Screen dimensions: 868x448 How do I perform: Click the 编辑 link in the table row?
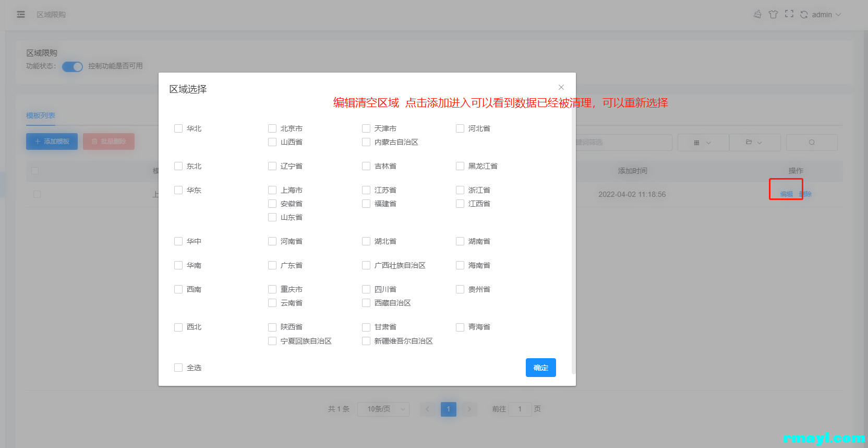(787, 194)
